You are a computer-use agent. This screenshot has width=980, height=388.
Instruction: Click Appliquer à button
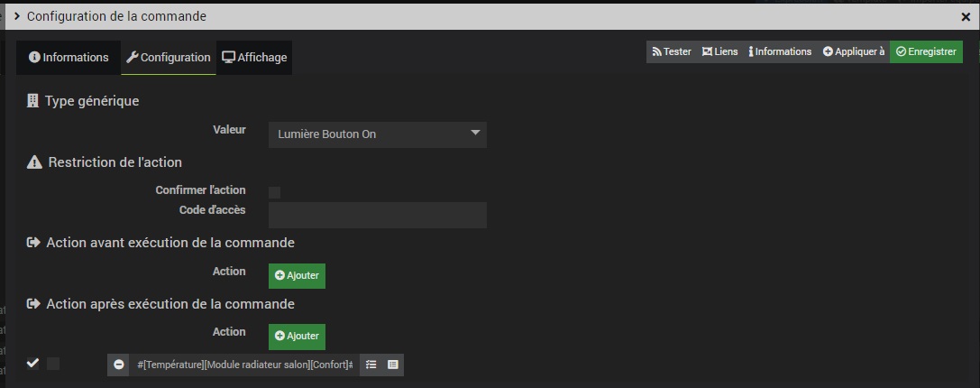(x=853, y=52)
